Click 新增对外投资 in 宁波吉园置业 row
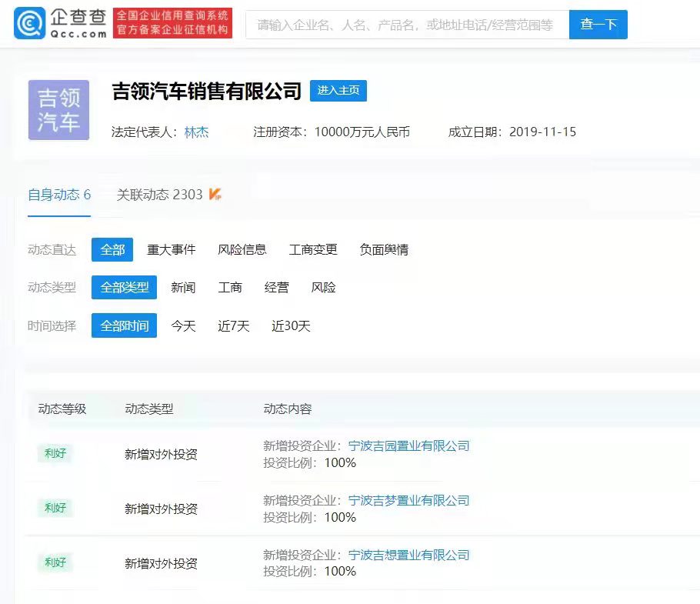Screen dimensions: 700x604 tap(162, 455)
